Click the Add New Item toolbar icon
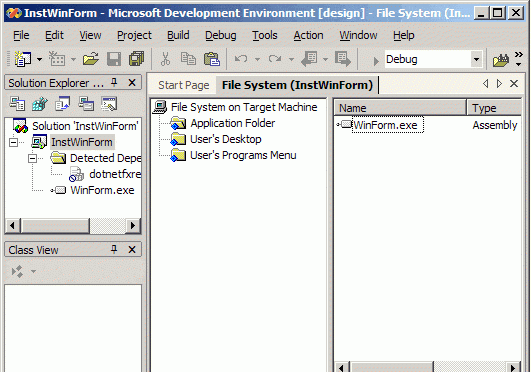531x372 pixels. 57,59
